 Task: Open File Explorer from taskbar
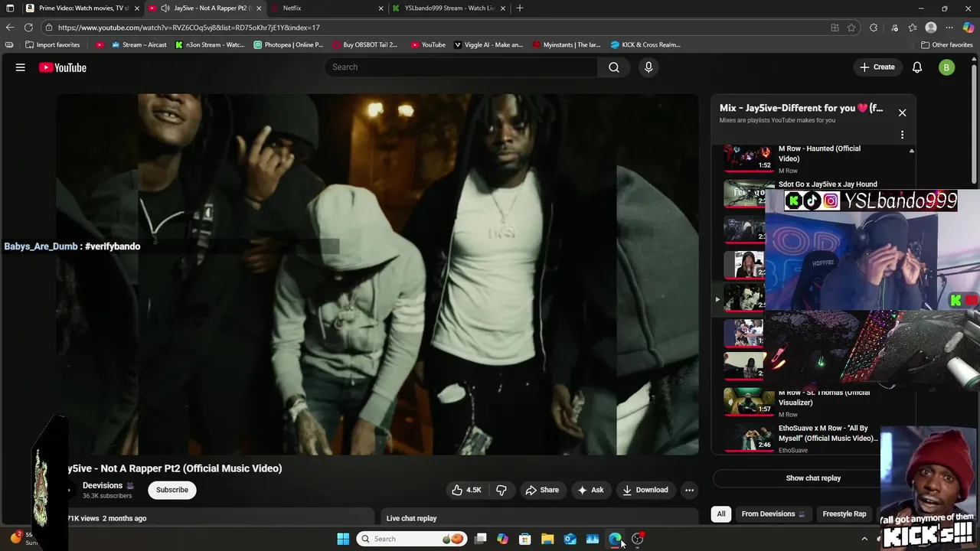(547, 539)
